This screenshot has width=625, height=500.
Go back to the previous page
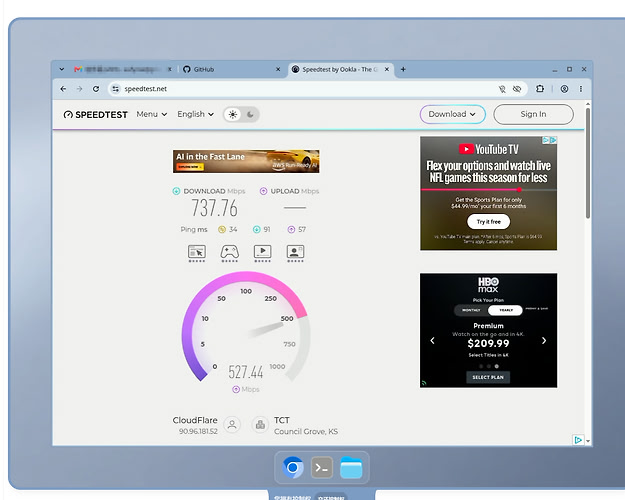(63, 89)
